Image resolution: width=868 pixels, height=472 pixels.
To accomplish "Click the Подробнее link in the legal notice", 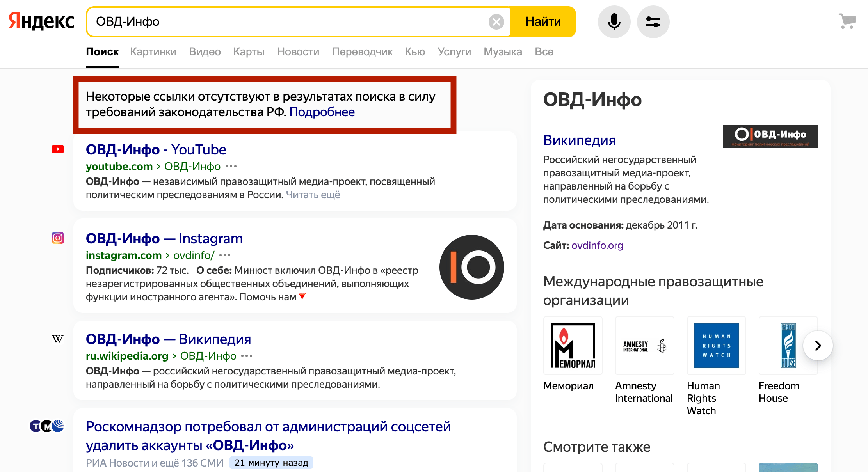I will pos(322,112).
